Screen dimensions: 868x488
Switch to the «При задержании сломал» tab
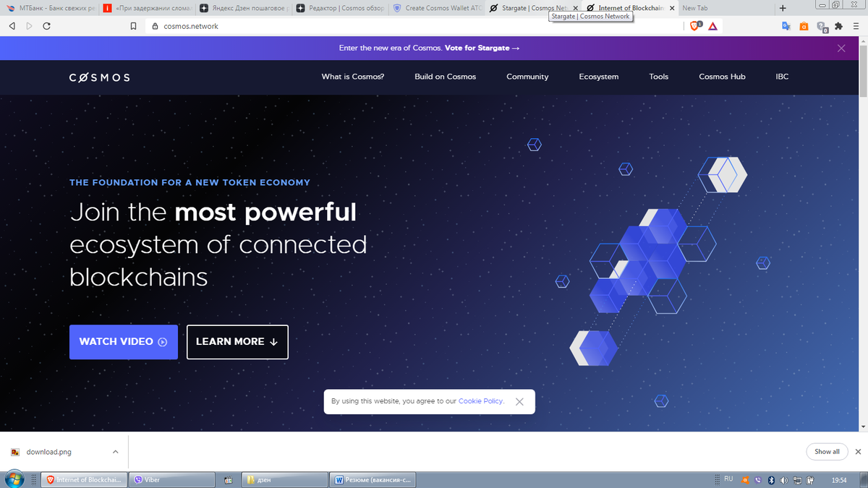click(147, 8)
